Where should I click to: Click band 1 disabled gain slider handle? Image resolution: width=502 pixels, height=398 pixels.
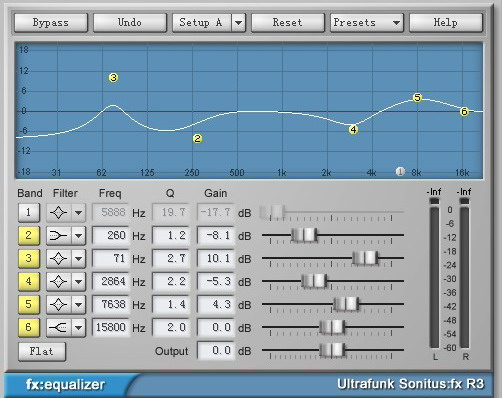273,212
